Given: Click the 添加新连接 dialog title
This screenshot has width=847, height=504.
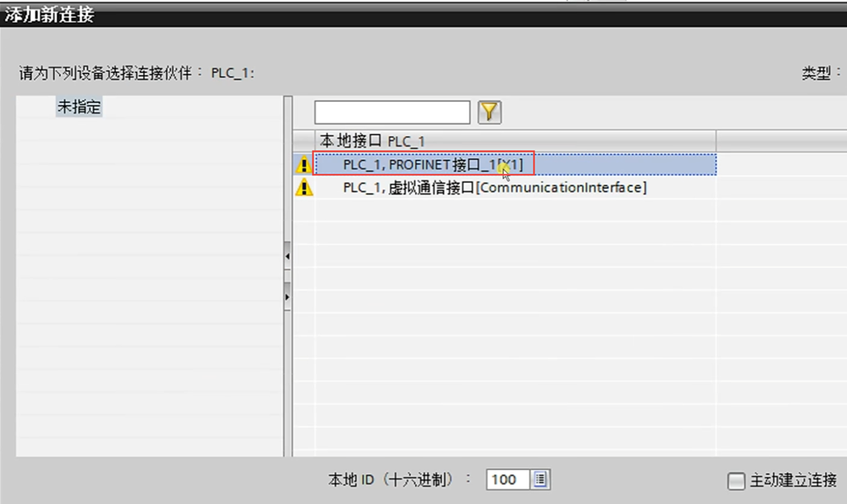Looking at the screenshot, I should point(50,14).
